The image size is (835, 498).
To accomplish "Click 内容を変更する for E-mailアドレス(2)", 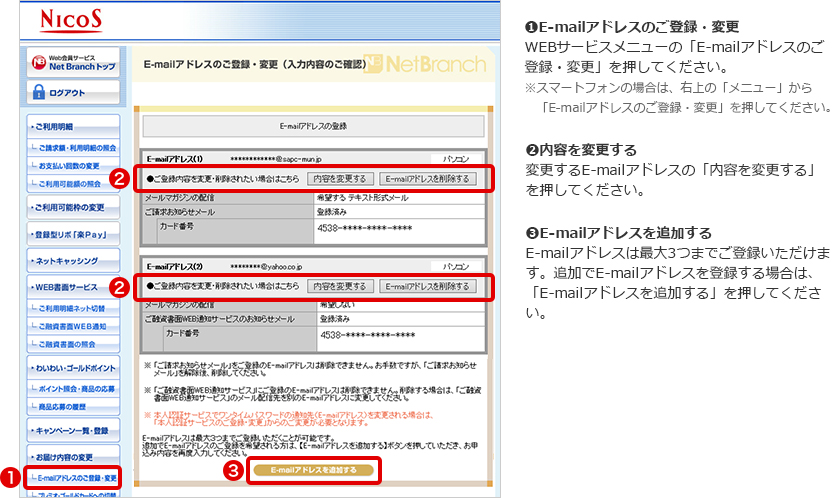I will coord(340,286).
